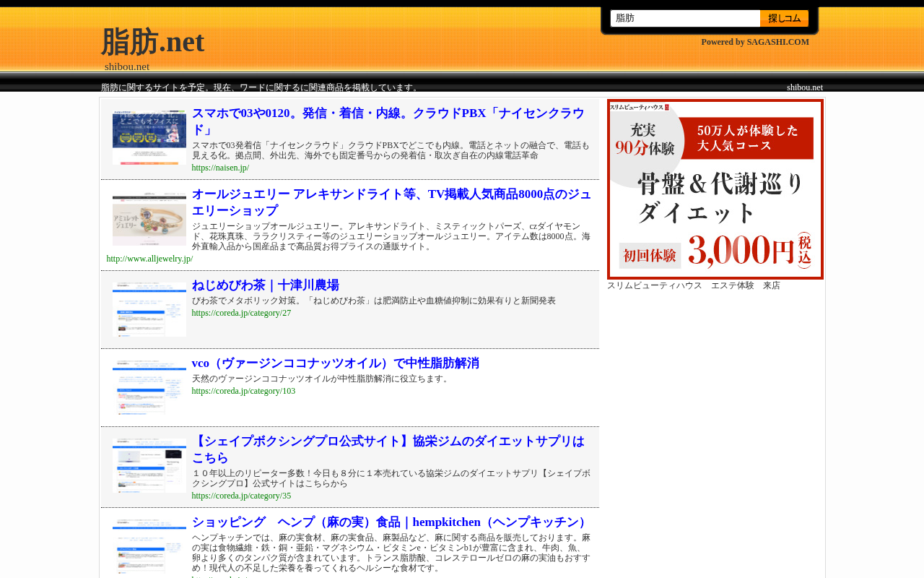Viewport: 924px width, 578px height.
Task: Open the オールジュエリー jewelry shop result
Action: (x=391, y=202)
